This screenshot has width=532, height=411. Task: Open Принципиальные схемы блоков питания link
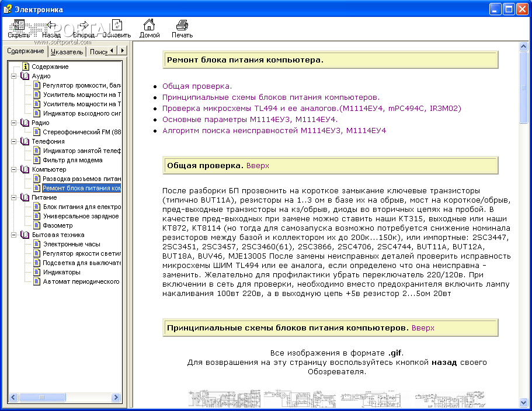click(271, 97)
